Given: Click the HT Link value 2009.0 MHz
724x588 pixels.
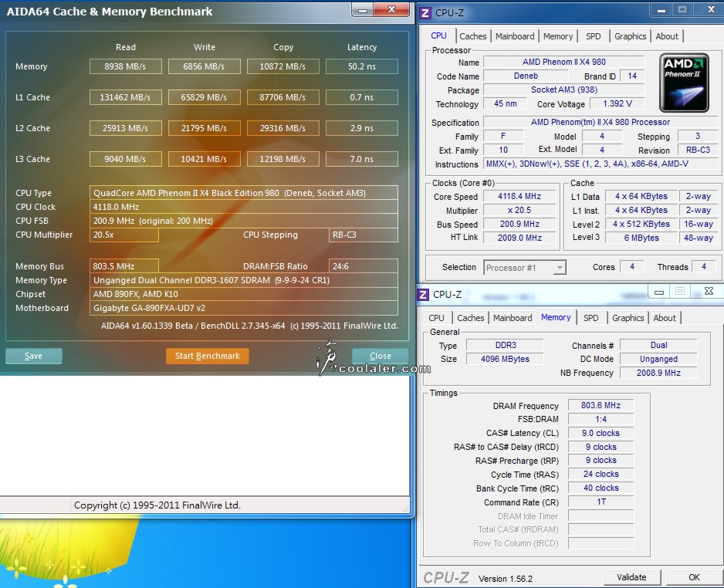Looking at the screenshot, I should point(519,238).
